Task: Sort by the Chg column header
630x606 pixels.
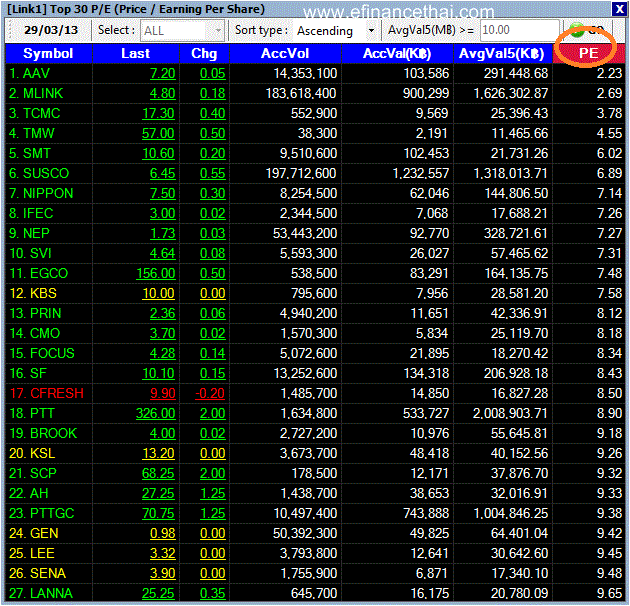Action: point(204,53)
